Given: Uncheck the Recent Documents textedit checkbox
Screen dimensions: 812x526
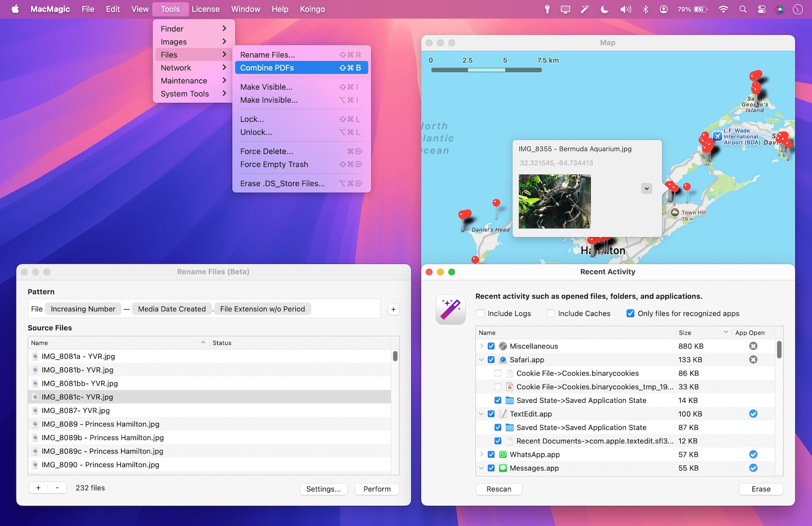Looking at the screenshot, I should [x=498, y=441].
